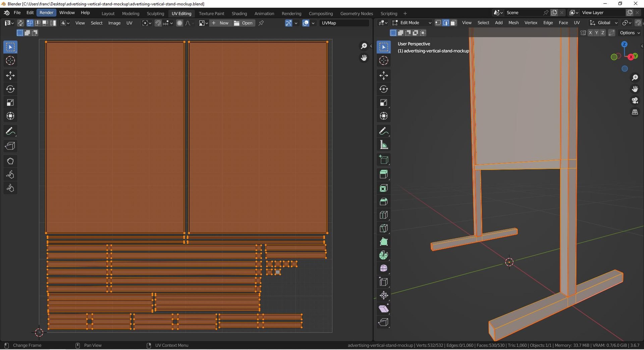Choose the Extrude Region tool in 3D viewport
This screenshot has width=644, height=350.
[384, 174]
